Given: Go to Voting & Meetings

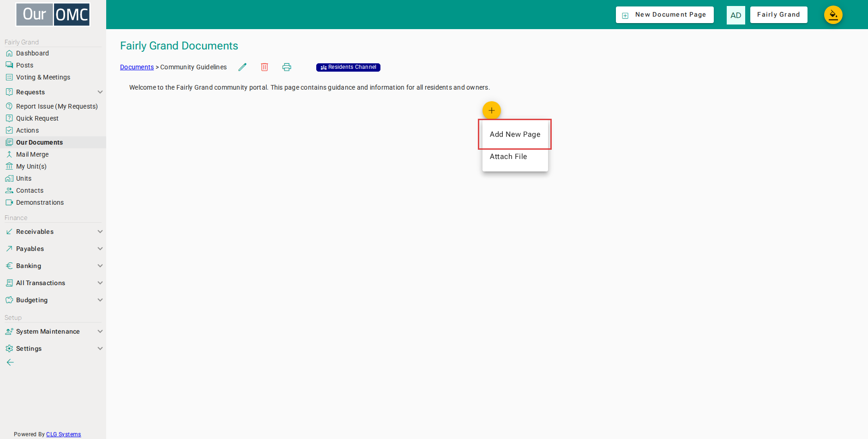Looking at the screenshot, I should [43, 77].
